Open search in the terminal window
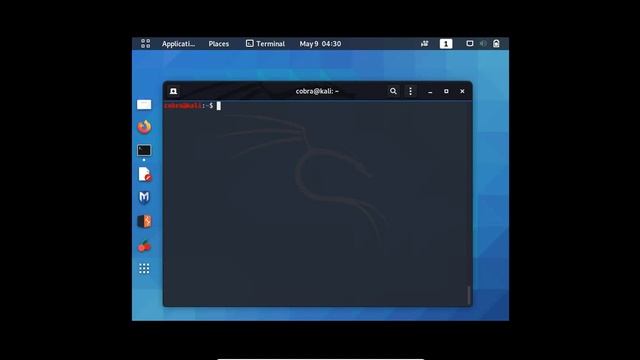Screen dimensions: 640x360 pos(393,91)
